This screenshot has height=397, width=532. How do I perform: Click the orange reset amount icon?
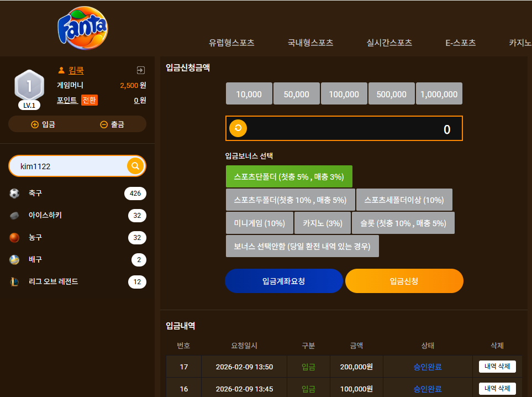[x=238, y=128]
